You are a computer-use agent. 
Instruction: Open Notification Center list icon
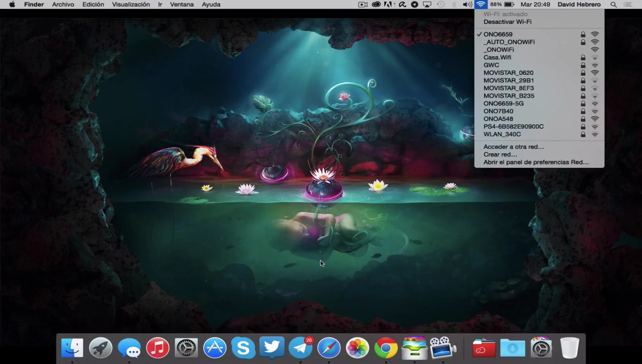628,4
